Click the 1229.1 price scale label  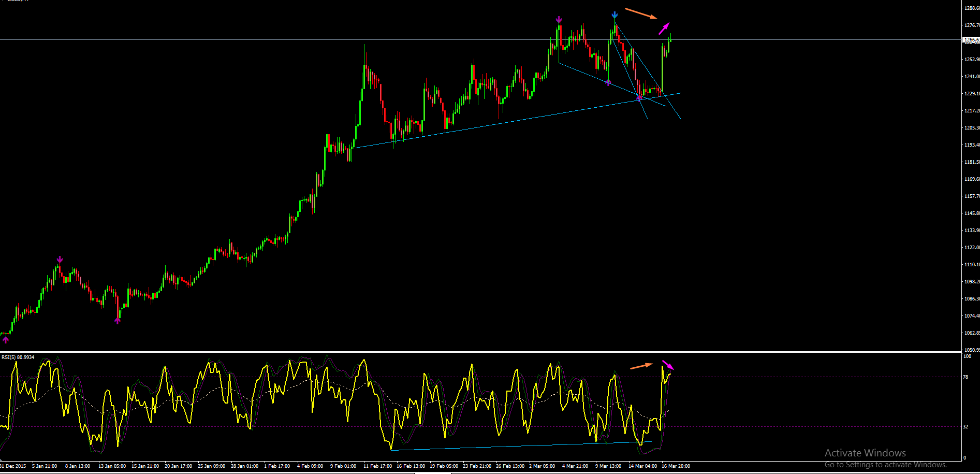click(972, 94)
